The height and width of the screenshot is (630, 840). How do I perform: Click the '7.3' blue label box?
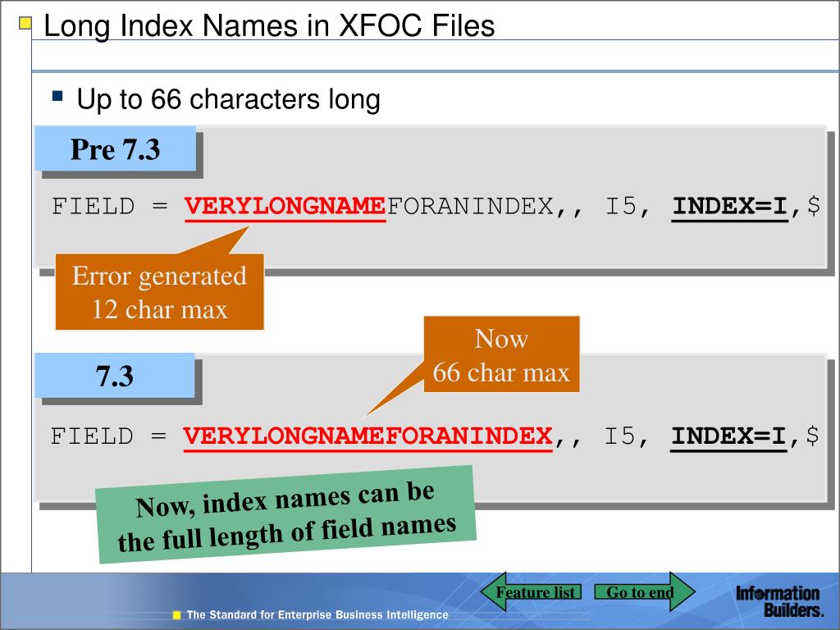(x=115, y=375)
